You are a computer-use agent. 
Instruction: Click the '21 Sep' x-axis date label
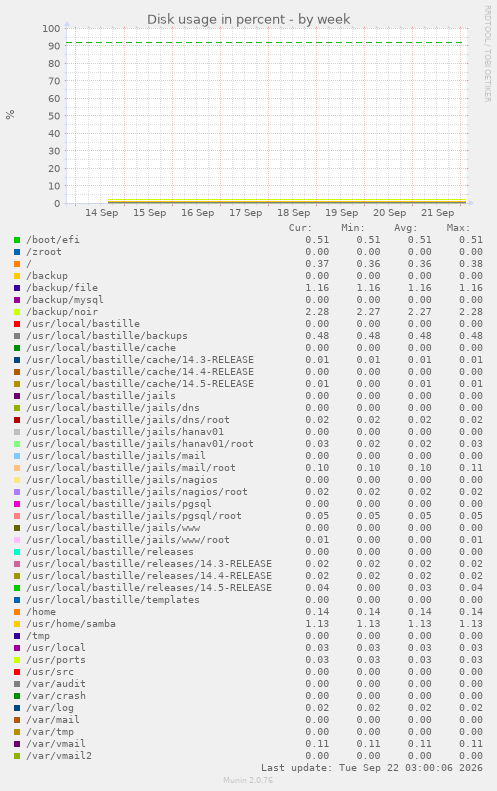click(437, 212)
